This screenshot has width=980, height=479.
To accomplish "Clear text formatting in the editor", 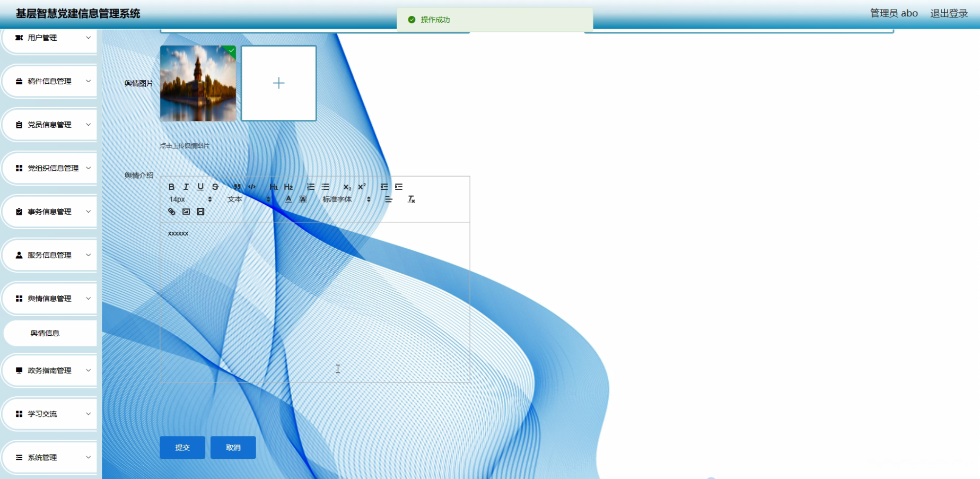I will pyautogui.click(x=411, y=199).
